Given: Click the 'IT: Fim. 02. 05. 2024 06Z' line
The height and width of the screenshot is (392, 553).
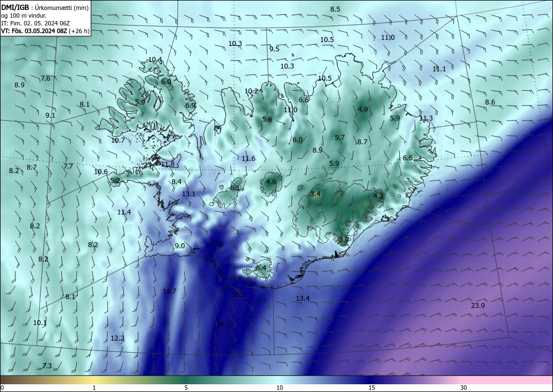Looking at the screenshot, I should [x=35, y=23].
